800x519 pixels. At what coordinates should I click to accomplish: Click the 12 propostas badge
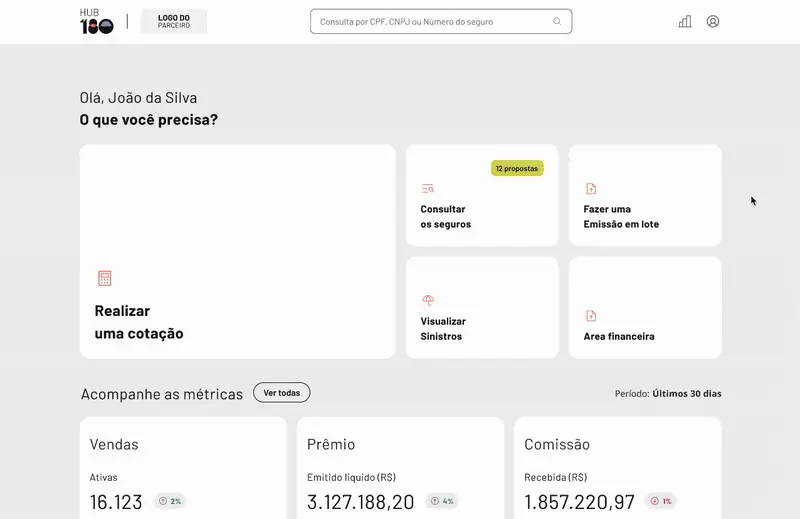click(517, 169)
